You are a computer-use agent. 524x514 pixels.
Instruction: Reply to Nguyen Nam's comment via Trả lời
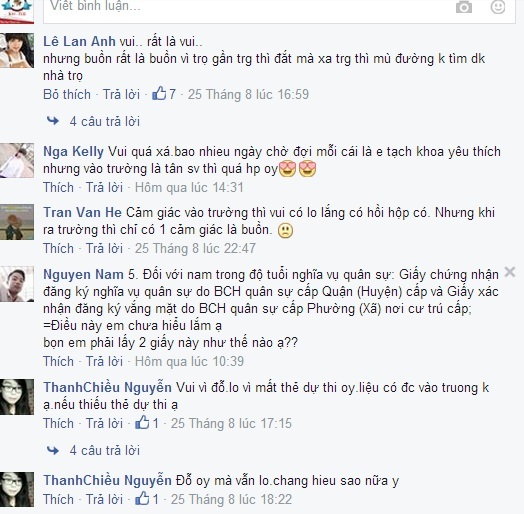point(105,361)
